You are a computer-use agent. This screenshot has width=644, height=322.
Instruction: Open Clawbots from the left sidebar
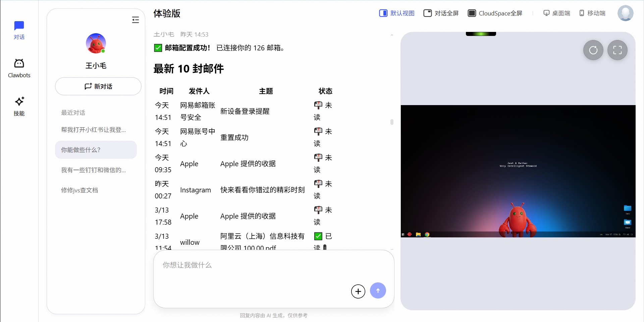pos(19,68)
